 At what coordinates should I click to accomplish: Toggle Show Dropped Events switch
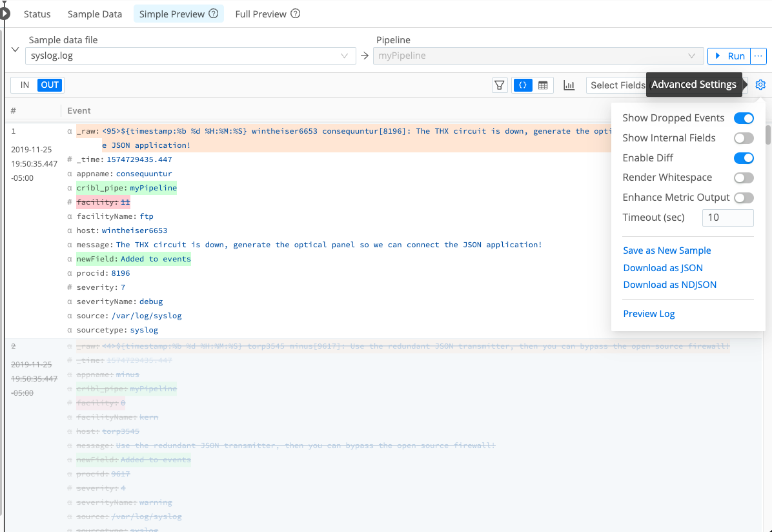tap(744, 118)
